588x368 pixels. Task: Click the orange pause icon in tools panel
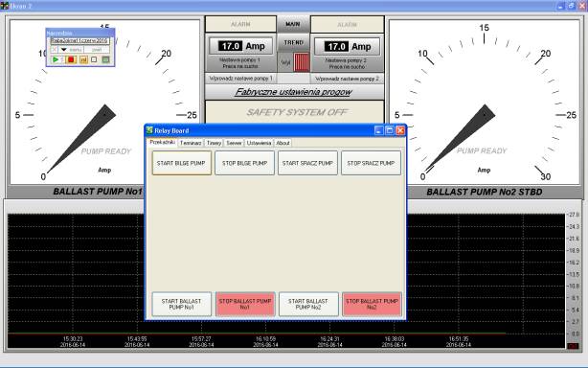pos(83,59)
